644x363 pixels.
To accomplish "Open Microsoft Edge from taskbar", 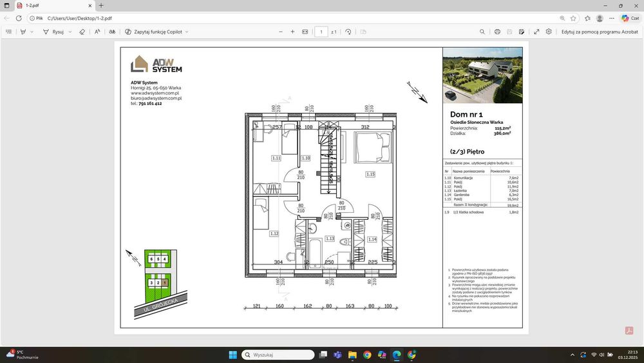I will coord(397,355).
